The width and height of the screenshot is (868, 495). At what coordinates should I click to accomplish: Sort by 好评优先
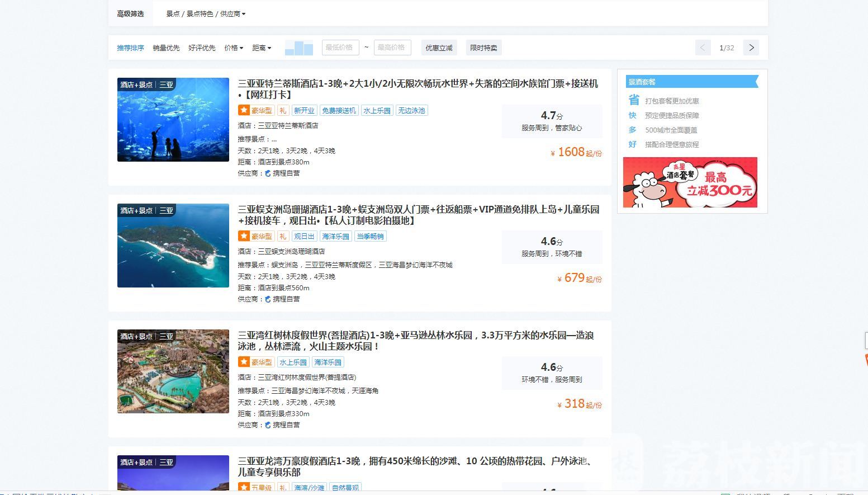pos(202,48)
